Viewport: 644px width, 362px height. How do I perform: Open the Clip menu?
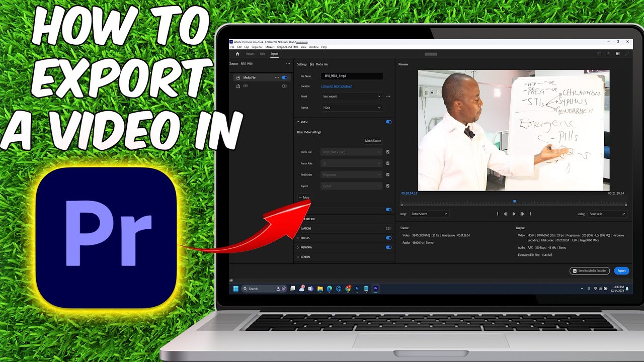tap(247, 47)
